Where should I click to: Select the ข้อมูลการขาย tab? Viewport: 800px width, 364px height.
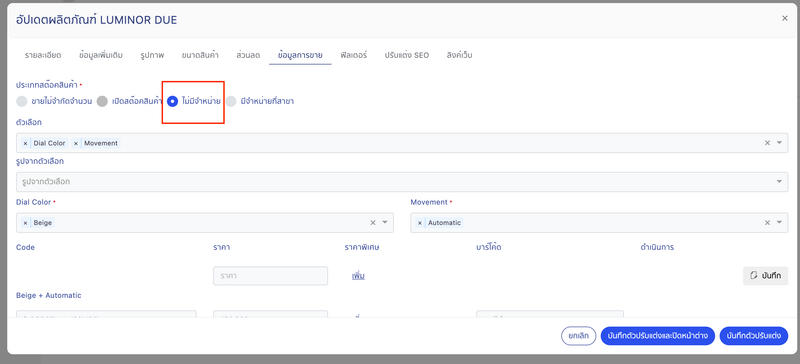point(300,55)
